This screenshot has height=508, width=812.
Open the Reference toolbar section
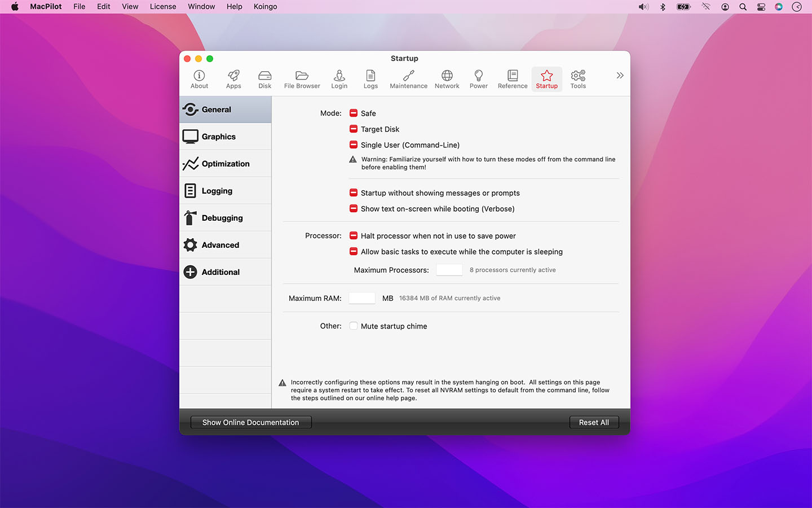click(x=512, y=79)
